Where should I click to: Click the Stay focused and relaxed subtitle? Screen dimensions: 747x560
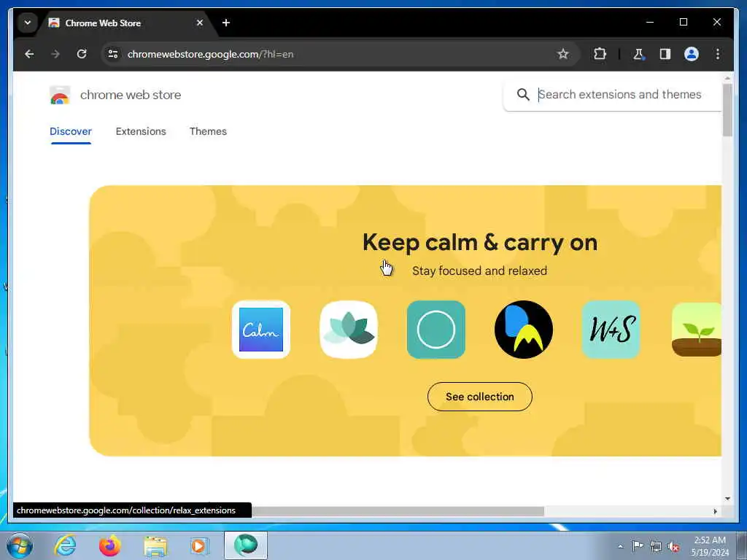click(480, 271)
